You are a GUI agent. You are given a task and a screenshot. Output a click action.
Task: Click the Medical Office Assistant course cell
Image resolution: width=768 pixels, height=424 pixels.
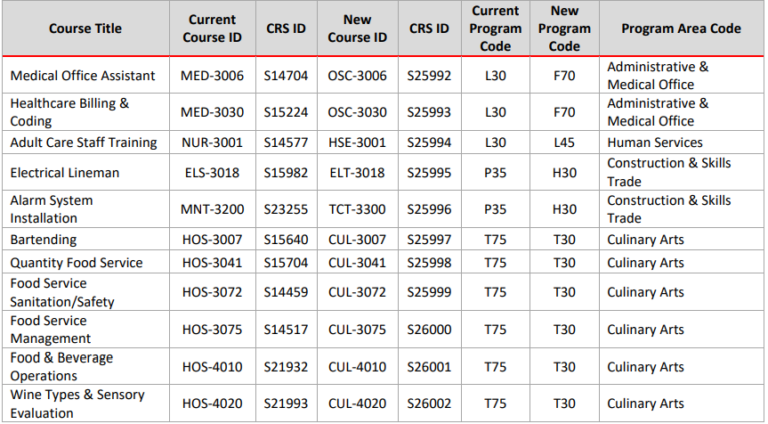83,76
